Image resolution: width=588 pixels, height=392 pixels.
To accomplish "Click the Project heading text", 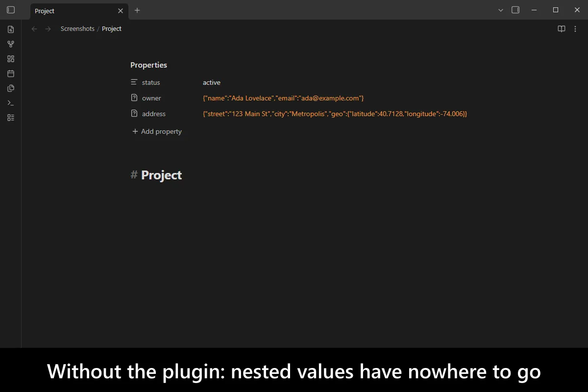I will (161, 175).
